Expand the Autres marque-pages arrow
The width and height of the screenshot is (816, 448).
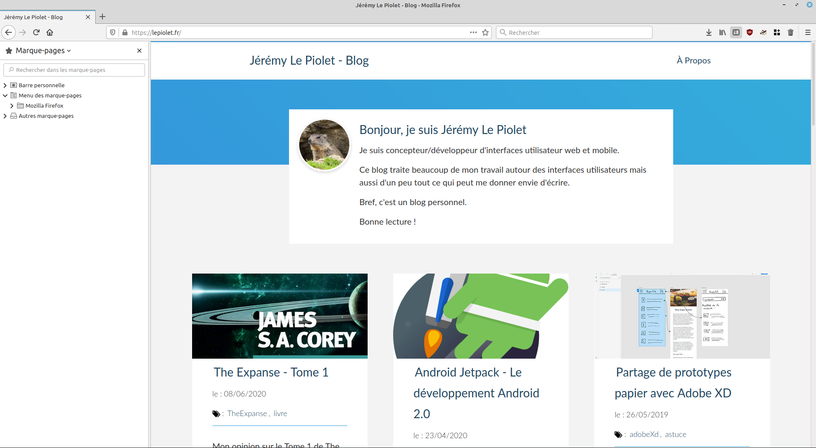coord(5,116)
